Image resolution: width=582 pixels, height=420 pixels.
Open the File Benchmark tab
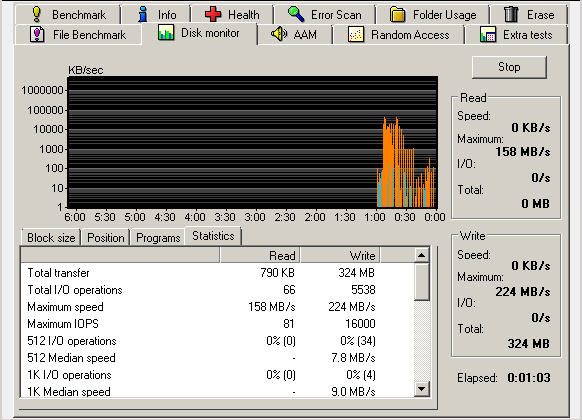tap(78, 35)
